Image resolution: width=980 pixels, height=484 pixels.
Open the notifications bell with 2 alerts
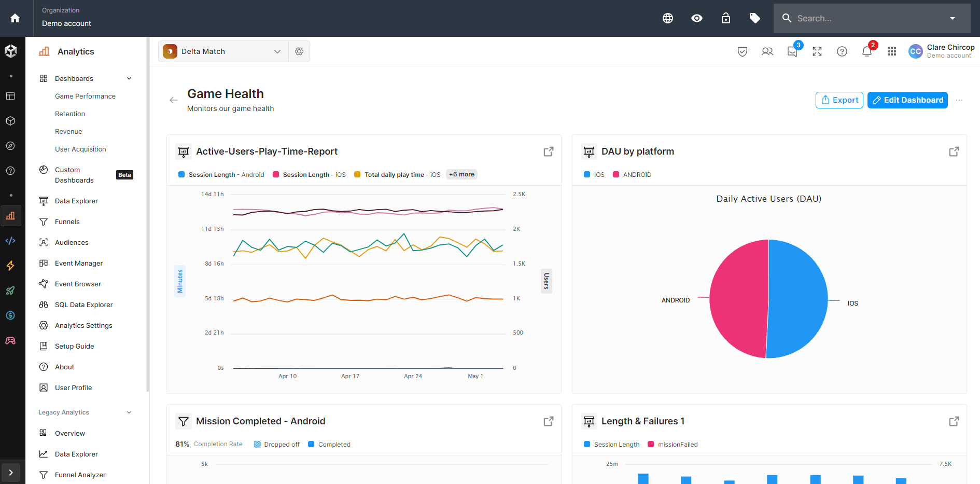click(x=866, y=51)
